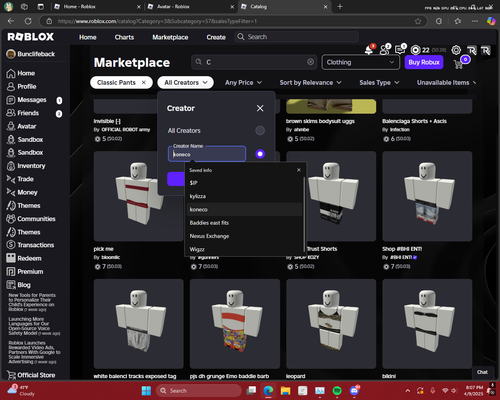Switch to the Avatar - Roblox tab

(190, 7)
